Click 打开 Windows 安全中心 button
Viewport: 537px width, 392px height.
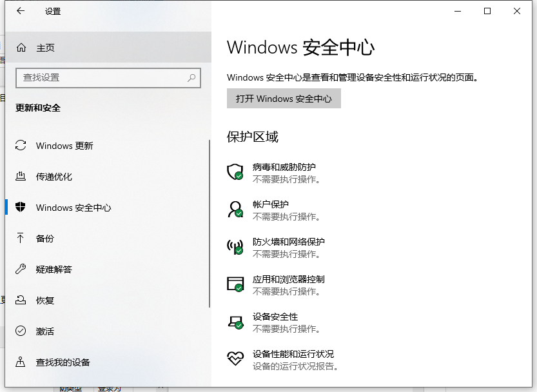(284, 99)
